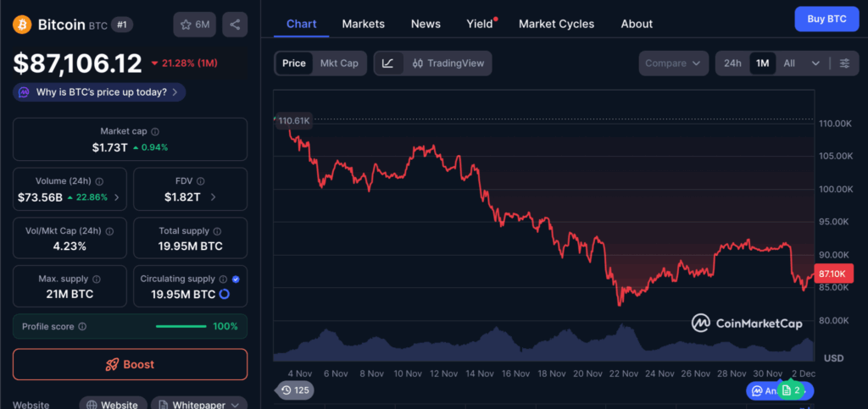
Task: Open the Compare dropdown
Action: point(674,64)
